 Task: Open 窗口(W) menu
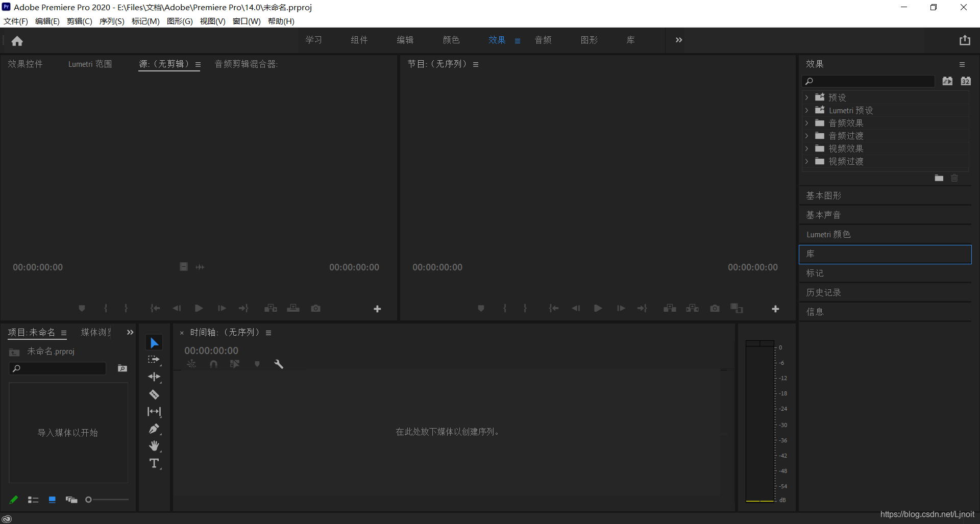pyautogui.click(x=247, y=21)
